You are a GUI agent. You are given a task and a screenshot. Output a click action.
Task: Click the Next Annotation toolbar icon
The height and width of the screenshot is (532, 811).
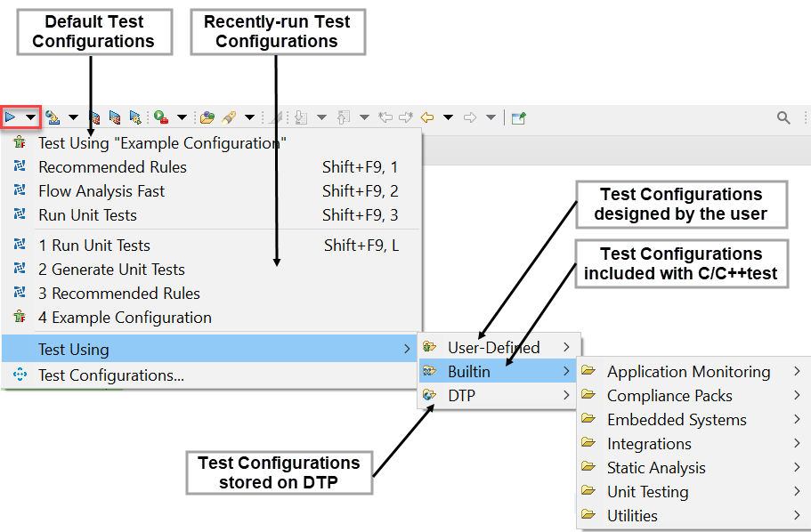point(301,118)
